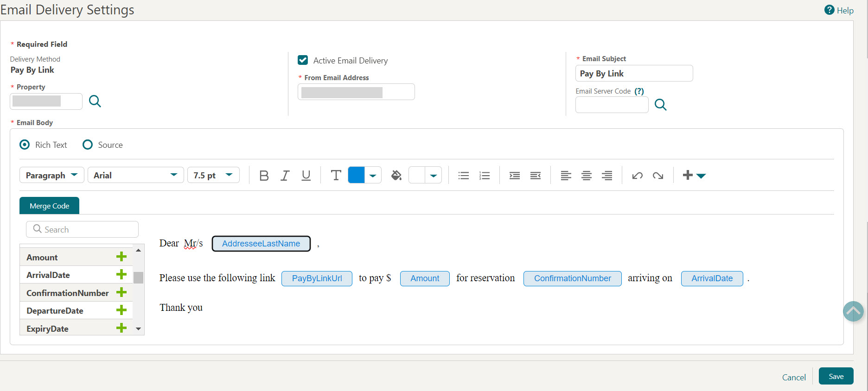Image resolution: width=868 pixels, height=391 pixels.
Task: Search for a Property with magnifier icon
Action: coord(95,101)
